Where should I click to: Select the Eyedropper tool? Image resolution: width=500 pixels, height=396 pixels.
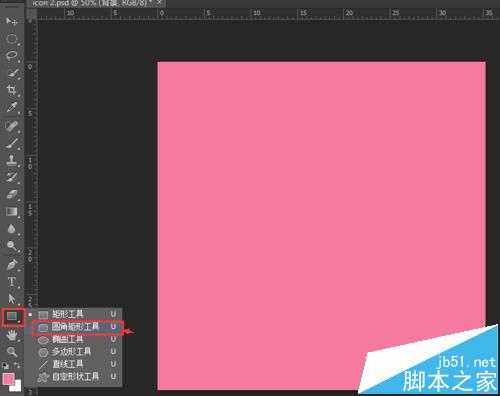point(12,107)
